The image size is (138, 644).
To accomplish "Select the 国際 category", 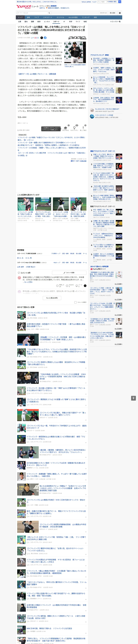I will [32, 21].
